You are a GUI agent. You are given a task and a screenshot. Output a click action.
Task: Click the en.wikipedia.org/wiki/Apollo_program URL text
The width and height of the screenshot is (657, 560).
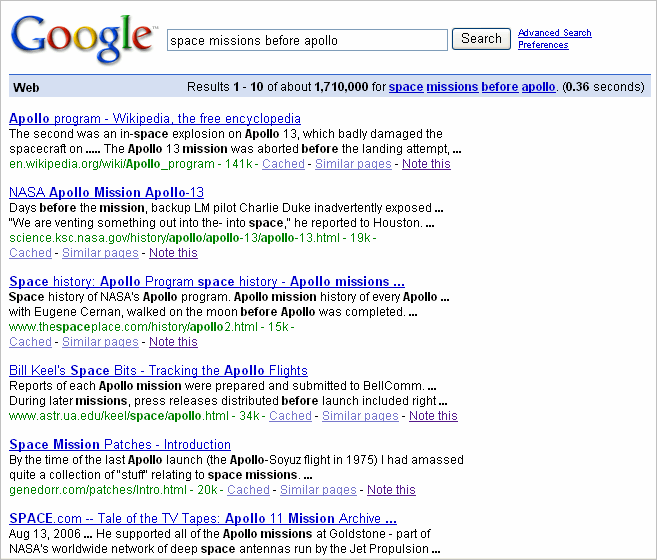[x=112, y=164]
